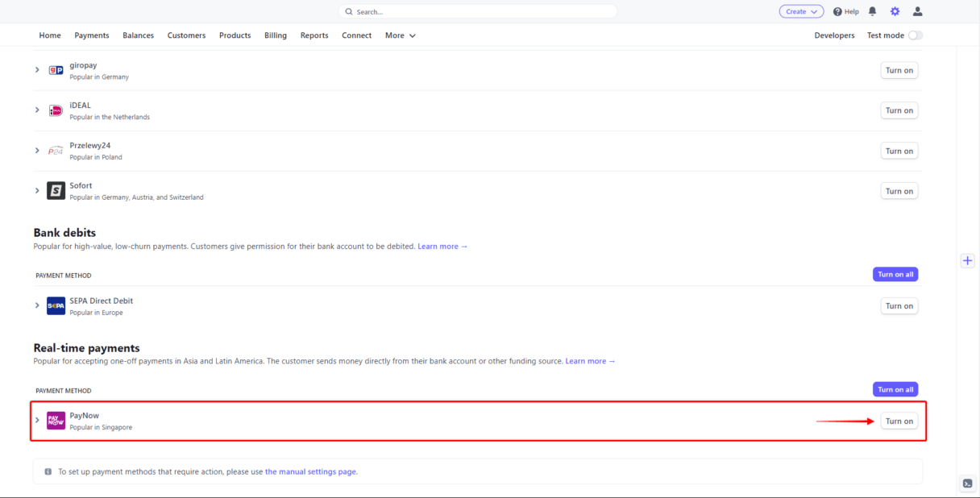Click the plus icon in right sidebar
980x498 pixels.
pyautogui.click(x=968, y=260)
